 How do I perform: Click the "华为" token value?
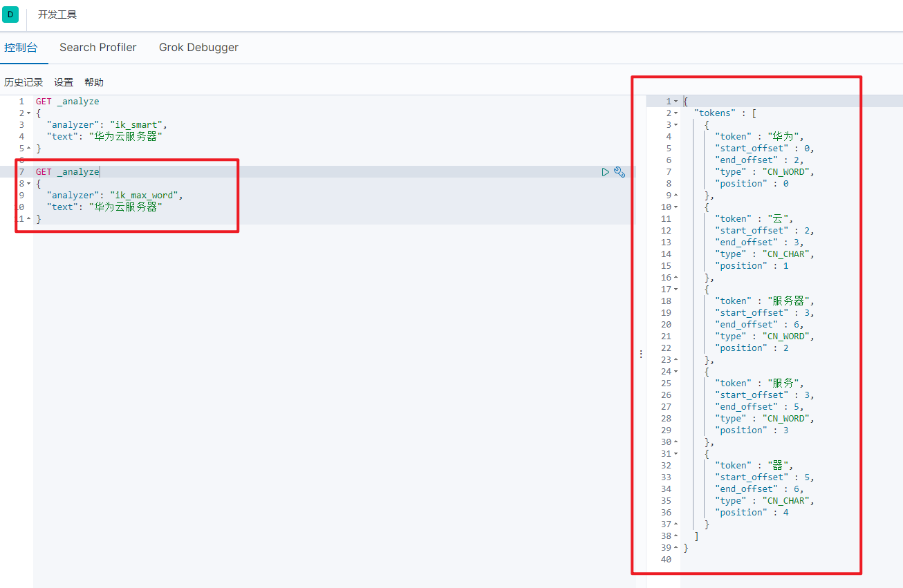point(783,137)
